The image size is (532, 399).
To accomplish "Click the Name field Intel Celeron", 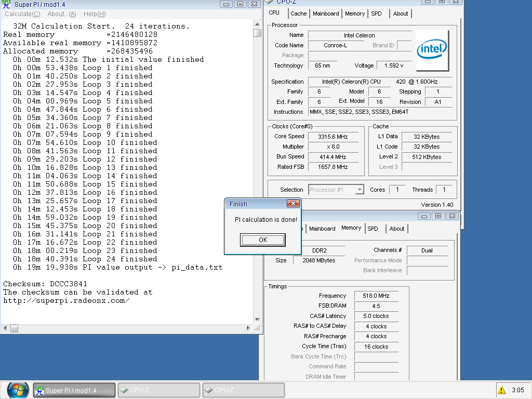I will point(360,35).
